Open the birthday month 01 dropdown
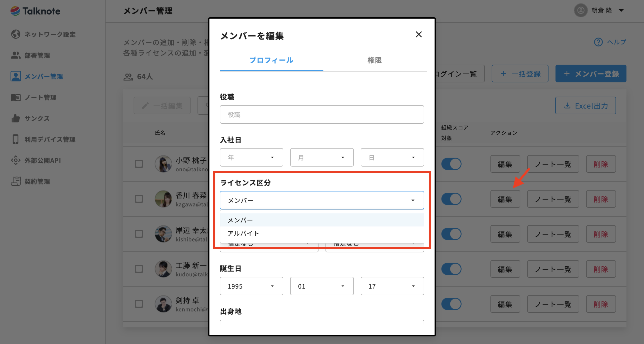Screen dimensions: 644x344 [322, 286]
